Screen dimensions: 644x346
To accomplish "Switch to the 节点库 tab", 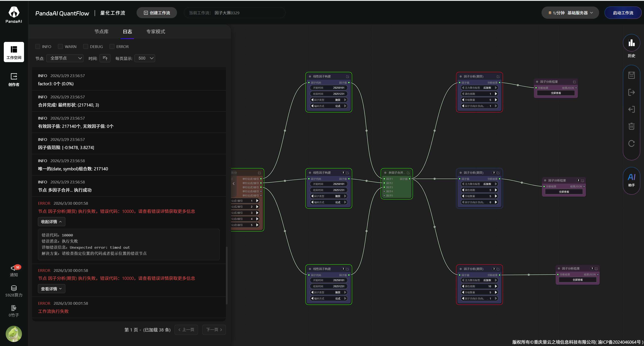I will (101, 31).
